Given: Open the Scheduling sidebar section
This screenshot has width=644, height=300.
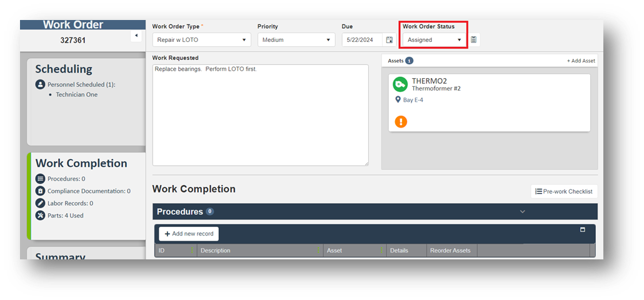Looking at the screenshot, I should (x=64, y=69).
